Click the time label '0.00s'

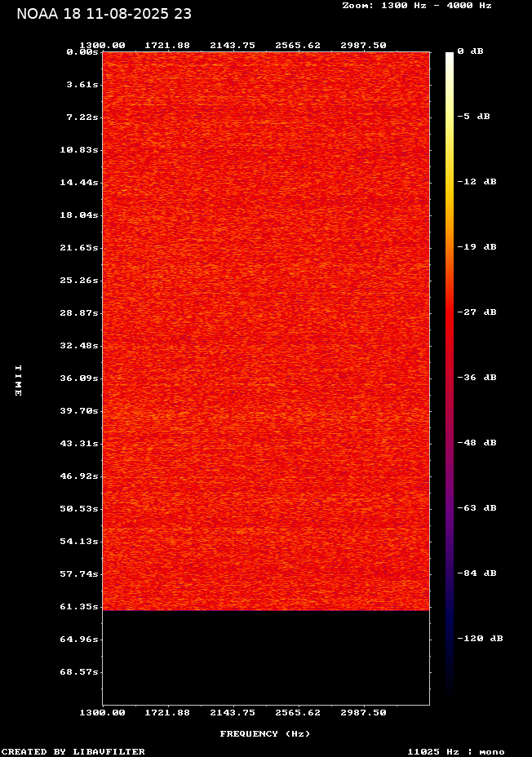82,51
